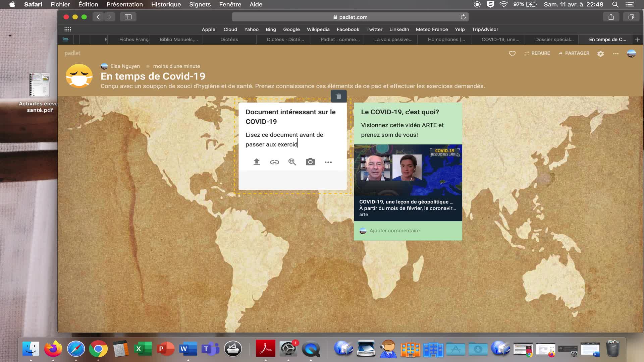This screenshot has width=644, height=362.
Task: Open the Wikipedia bookmark link
Action: coord(318,29)
